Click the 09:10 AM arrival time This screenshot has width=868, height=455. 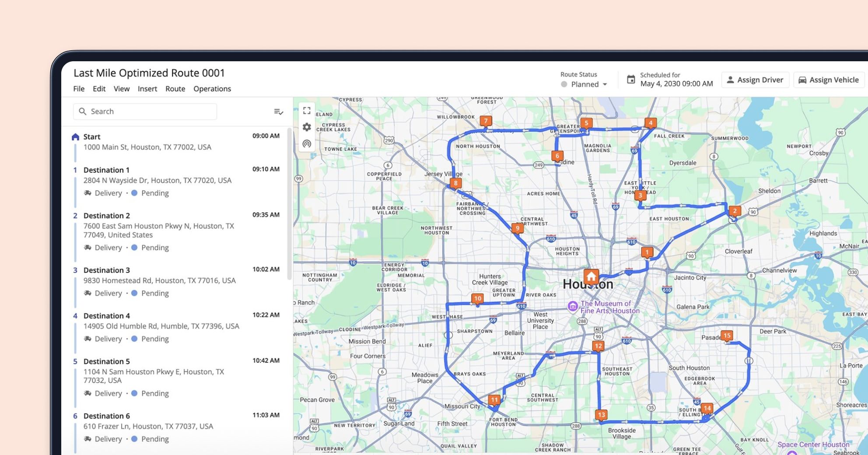pyautogui.click(x=266, y=169)
